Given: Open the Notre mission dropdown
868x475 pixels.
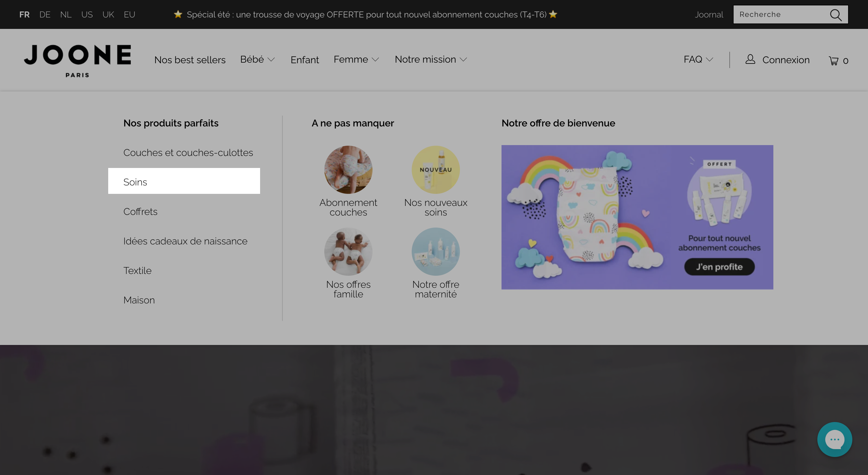Looking at the screenshot, I should tap(431, 59).
